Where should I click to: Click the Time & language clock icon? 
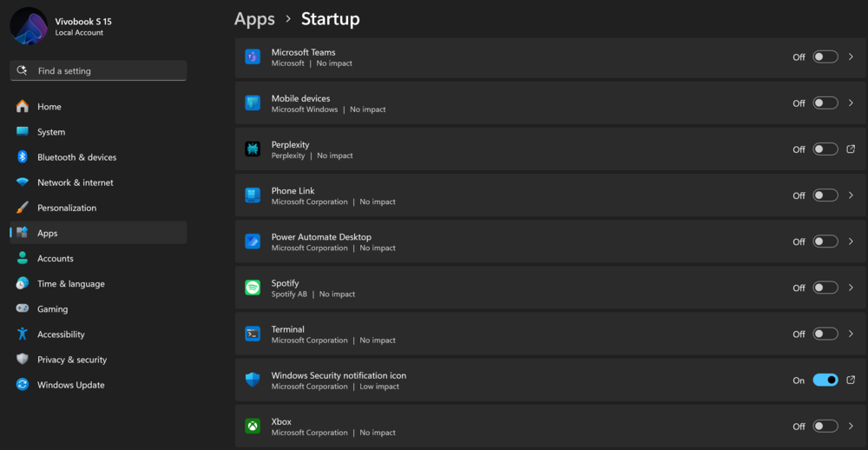23,284
